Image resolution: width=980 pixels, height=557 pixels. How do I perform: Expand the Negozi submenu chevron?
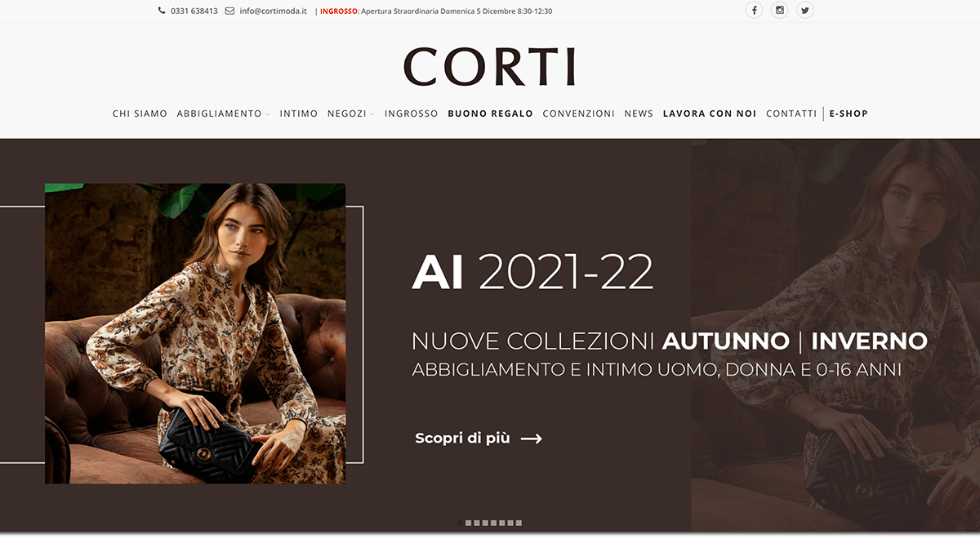(372, 114)
